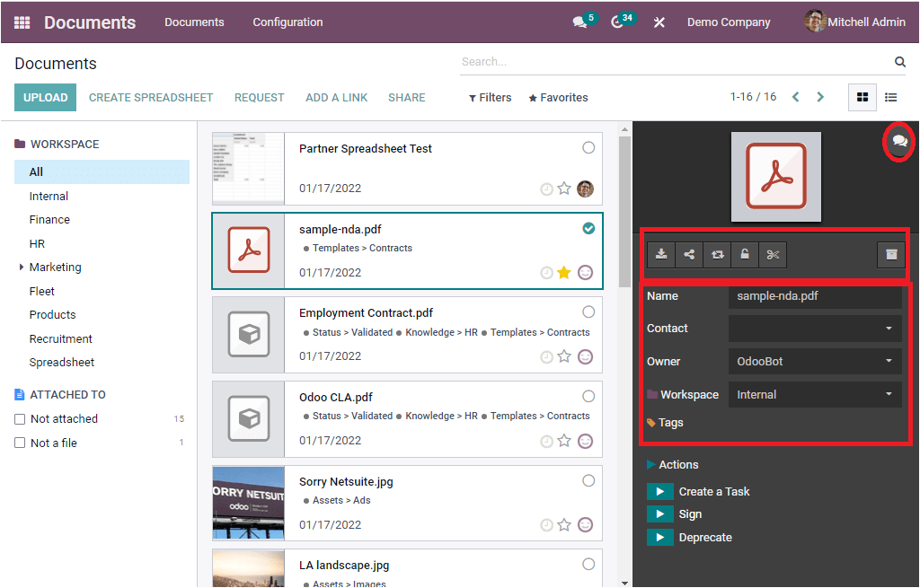Screen dimensions: 920x588
Task: Open the PDF preview thumbnail in details panel
Action: tap(775, 177)
